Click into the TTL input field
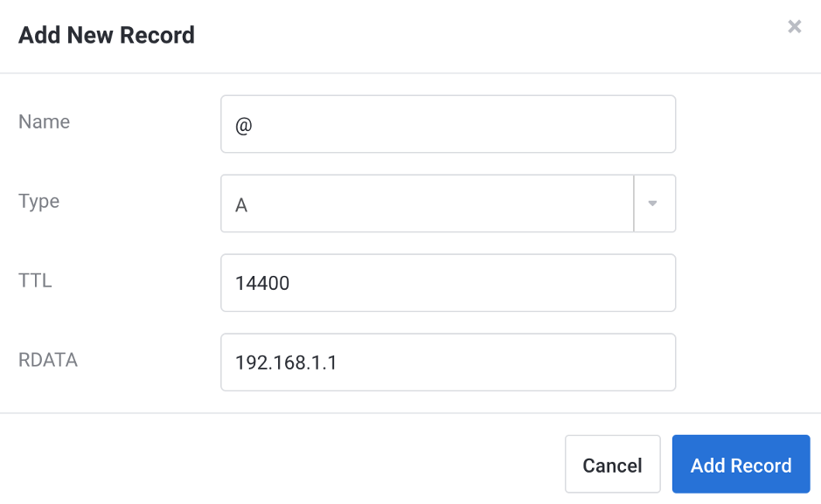821x504 pixels. (448, 283)
